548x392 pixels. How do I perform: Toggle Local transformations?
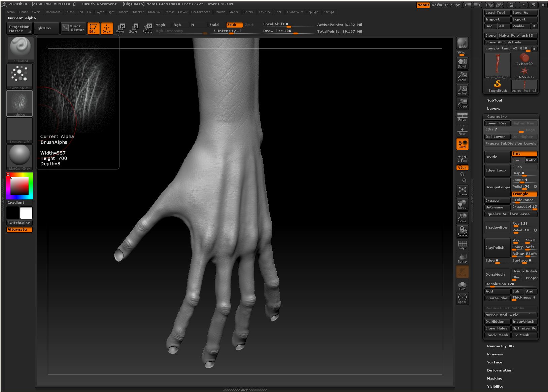pos(462,144)
